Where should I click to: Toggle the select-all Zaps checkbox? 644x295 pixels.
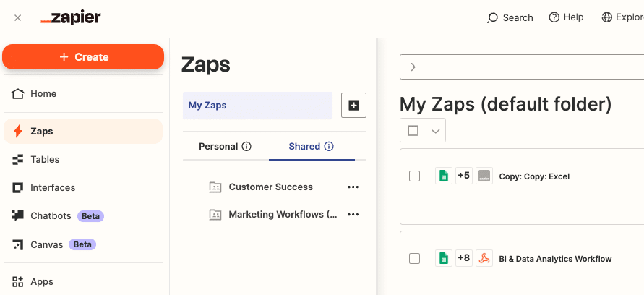(413, 131)
